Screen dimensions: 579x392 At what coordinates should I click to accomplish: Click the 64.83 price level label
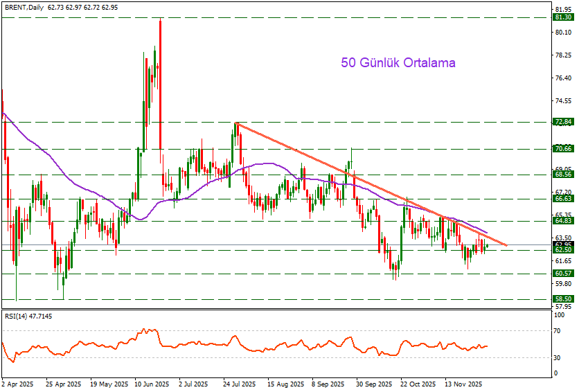pyautogui.click(x=562, y=221)
